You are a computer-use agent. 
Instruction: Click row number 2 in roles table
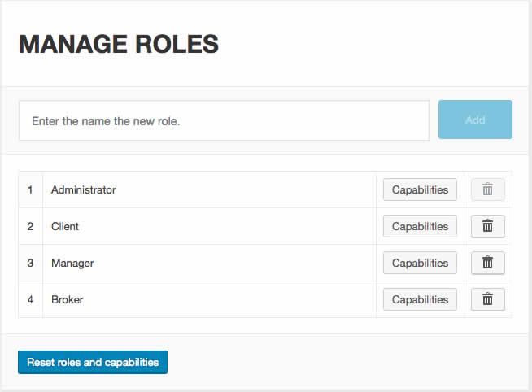tap(30, 226)
